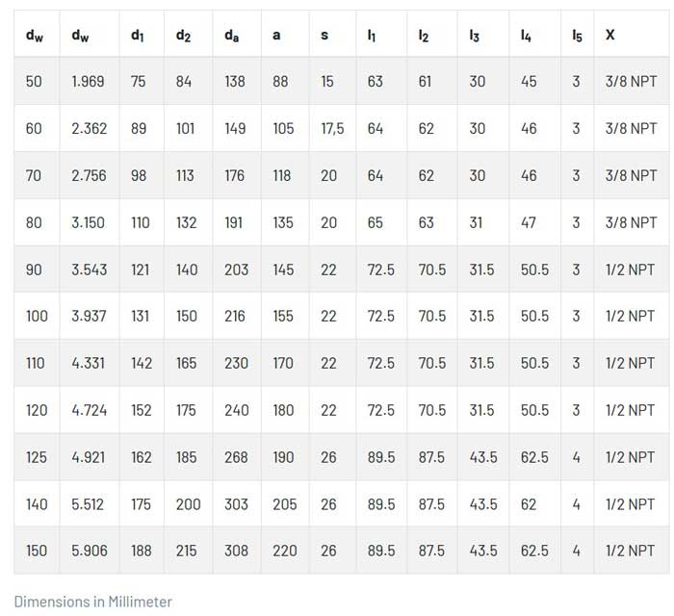674x616 pixels.
Task: Click the cell containing 4.331
Action: 90,363
